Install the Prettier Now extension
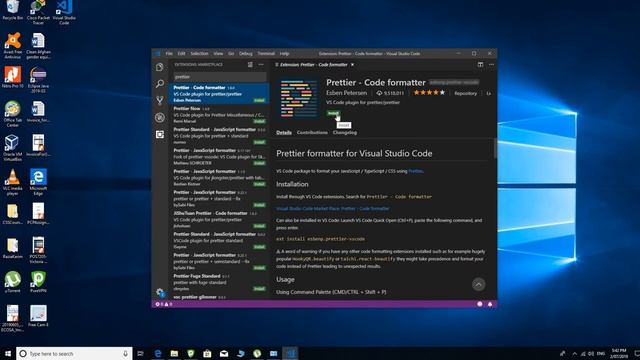Image resolution: width=640 pixels, height=360 pixels. pyautogui.click(x=259, y=121)
